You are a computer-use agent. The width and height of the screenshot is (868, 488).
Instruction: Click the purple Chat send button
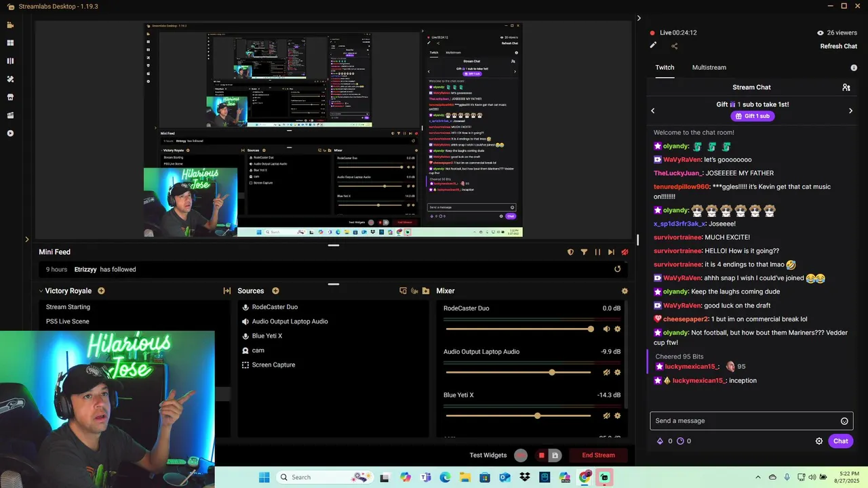click(x=841, y=441)
